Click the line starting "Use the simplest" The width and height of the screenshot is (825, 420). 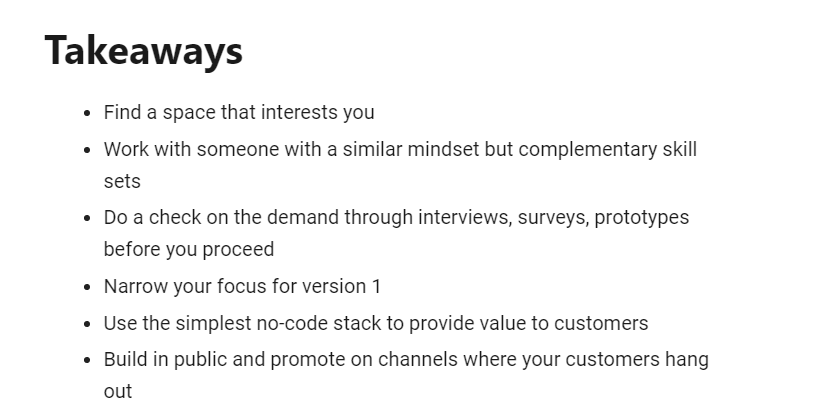click(x=376, y=323)
